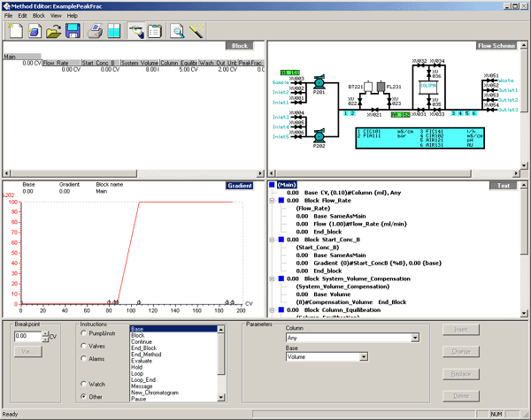Image resolution: width=531 pixels, height=420 pixels.
Task: Click blue square beside Block Start_Conc_B
Action: 281,240
